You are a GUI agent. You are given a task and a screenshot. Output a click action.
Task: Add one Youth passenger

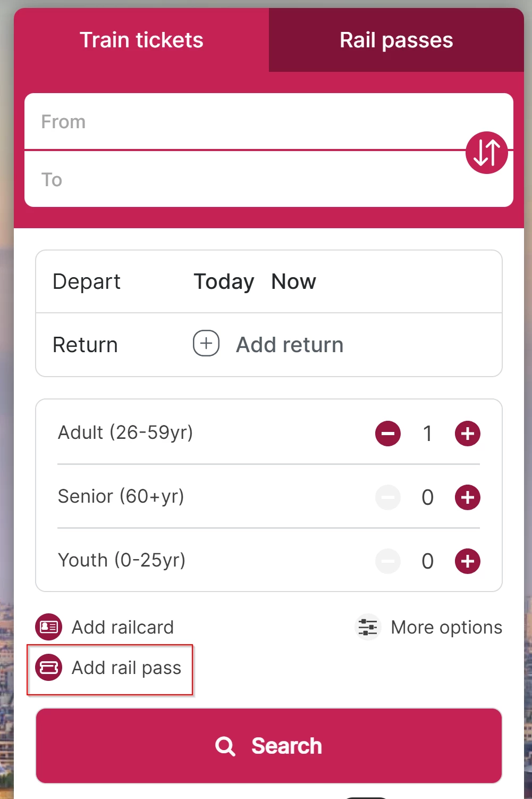[x=467, y=561]
